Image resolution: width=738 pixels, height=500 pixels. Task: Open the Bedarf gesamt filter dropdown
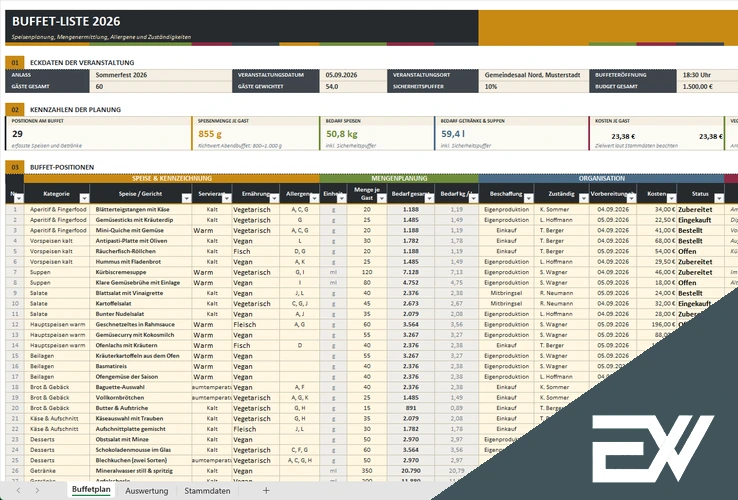(x=429, y=198)
